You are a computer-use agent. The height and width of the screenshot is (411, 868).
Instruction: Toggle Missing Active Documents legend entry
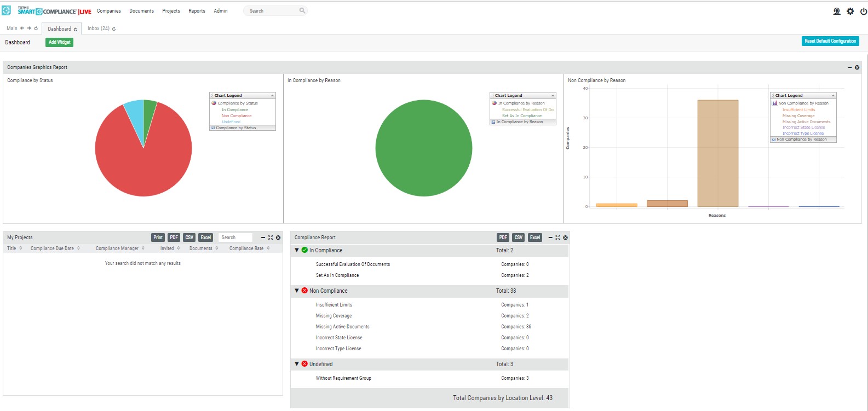806,122
